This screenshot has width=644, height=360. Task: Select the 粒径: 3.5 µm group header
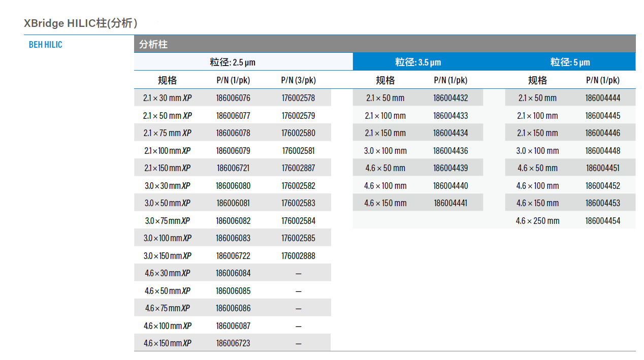coord(418,62)
